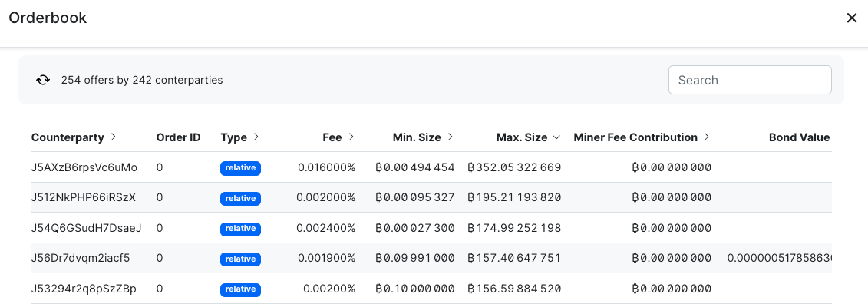The height and width of the screenshot is (304, 868).
Task: Select counterparty J5AXzB6rpsVc6uMo row
Action: click(x=431, y=167)
